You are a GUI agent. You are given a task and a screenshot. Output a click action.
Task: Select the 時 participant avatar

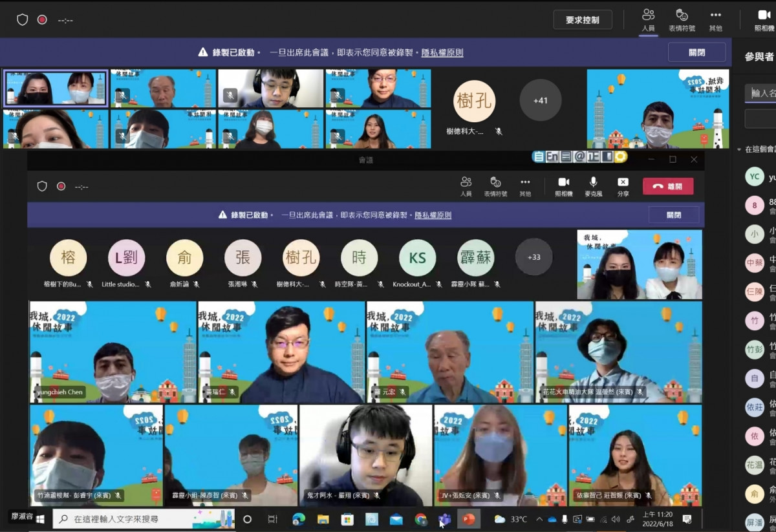[359, 258]
